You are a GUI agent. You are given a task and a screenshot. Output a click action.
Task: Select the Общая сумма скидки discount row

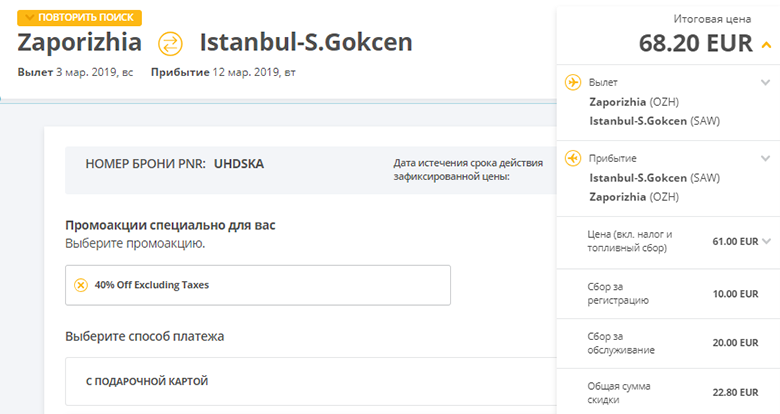[667, 392]
